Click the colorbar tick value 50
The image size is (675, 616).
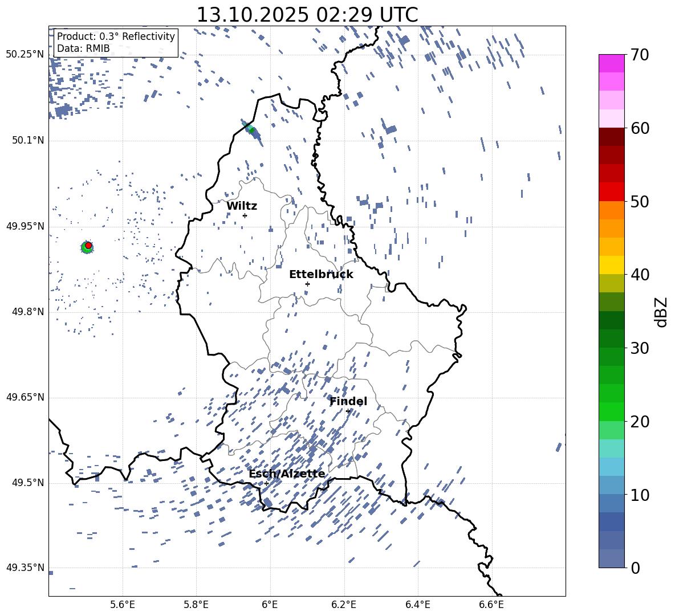pyautogui.click(x=640, y=202)
